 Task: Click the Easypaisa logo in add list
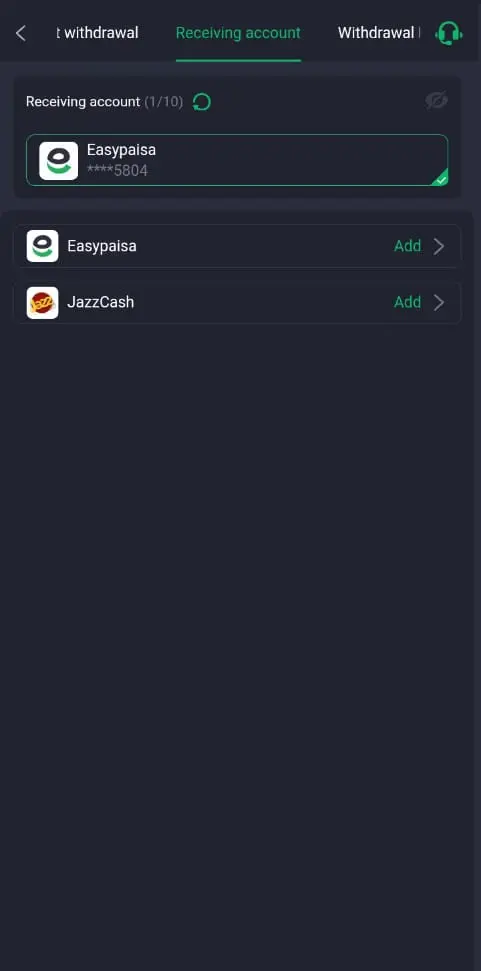pyautogui.click(x=43, y=246)
